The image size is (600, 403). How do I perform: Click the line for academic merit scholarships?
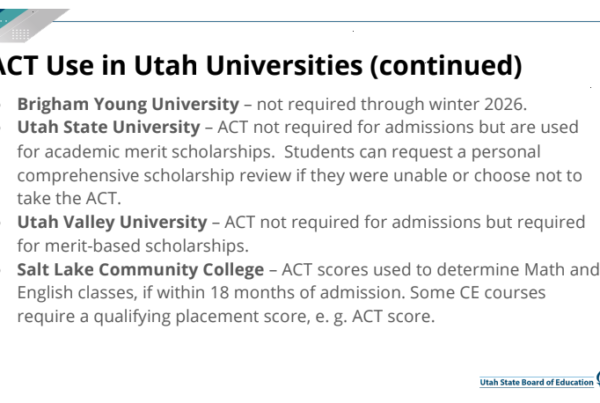click(146, 152)
